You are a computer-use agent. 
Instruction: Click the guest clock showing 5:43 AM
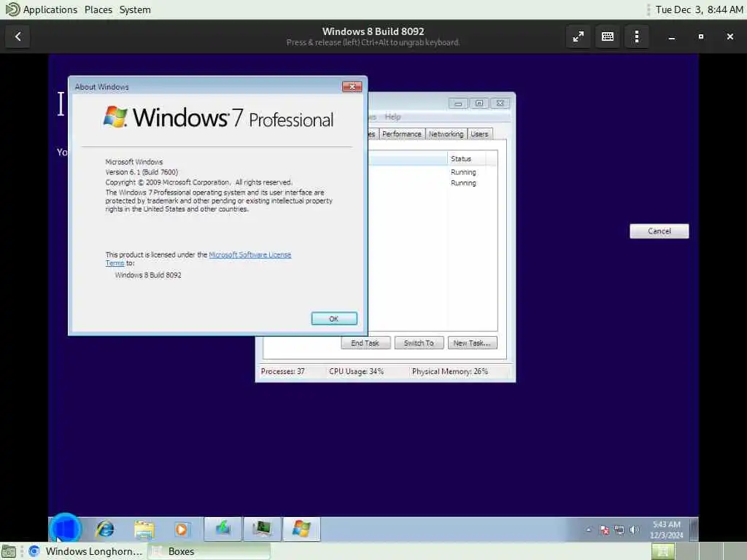click(x=667, y=529)
